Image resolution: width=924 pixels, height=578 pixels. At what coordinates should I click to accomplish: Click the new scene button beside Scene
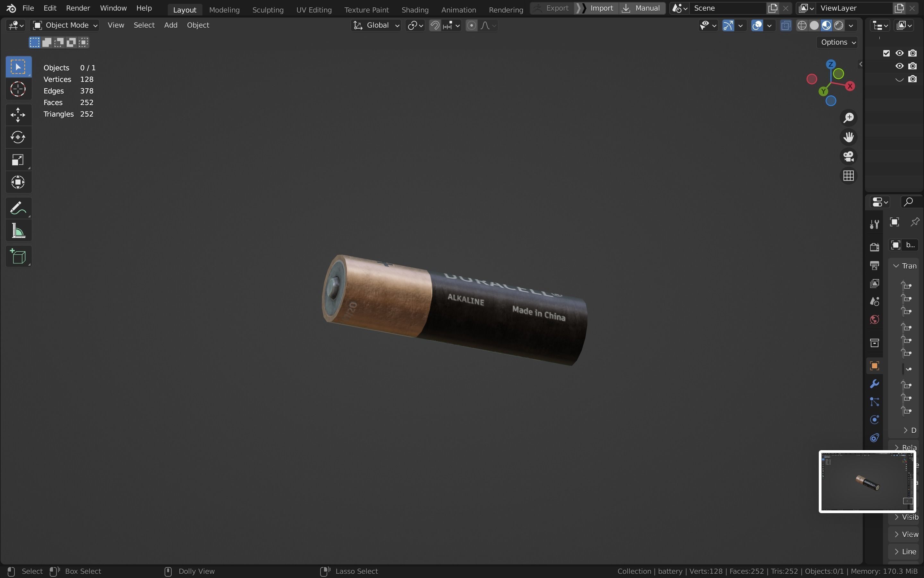pyautogui.click(x=773, y=8)
